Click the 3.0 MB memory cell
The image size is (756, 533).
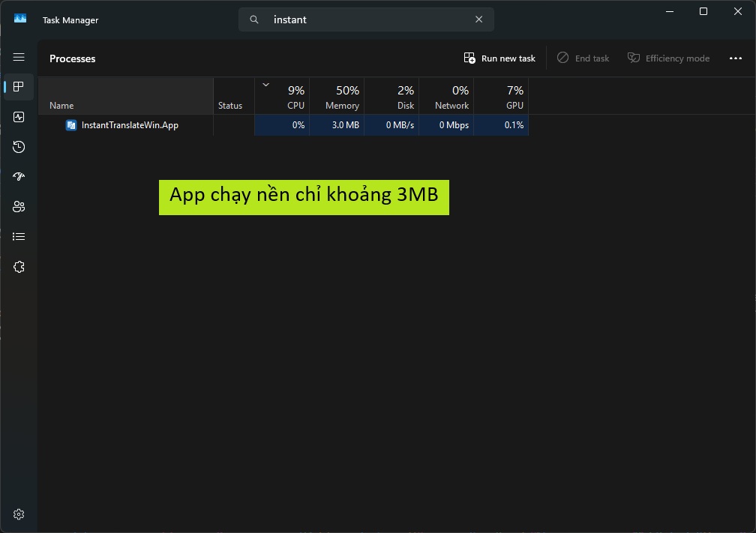[x=337, y=125]
